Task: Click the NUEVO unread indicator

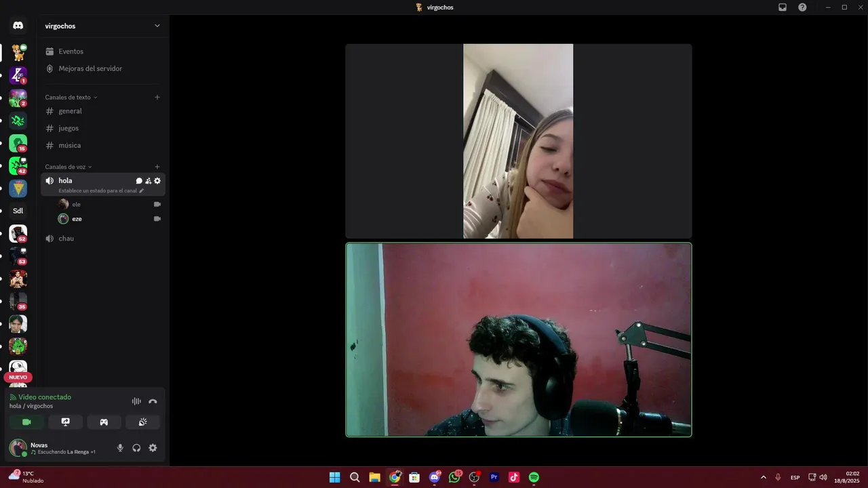Action: 18,378
